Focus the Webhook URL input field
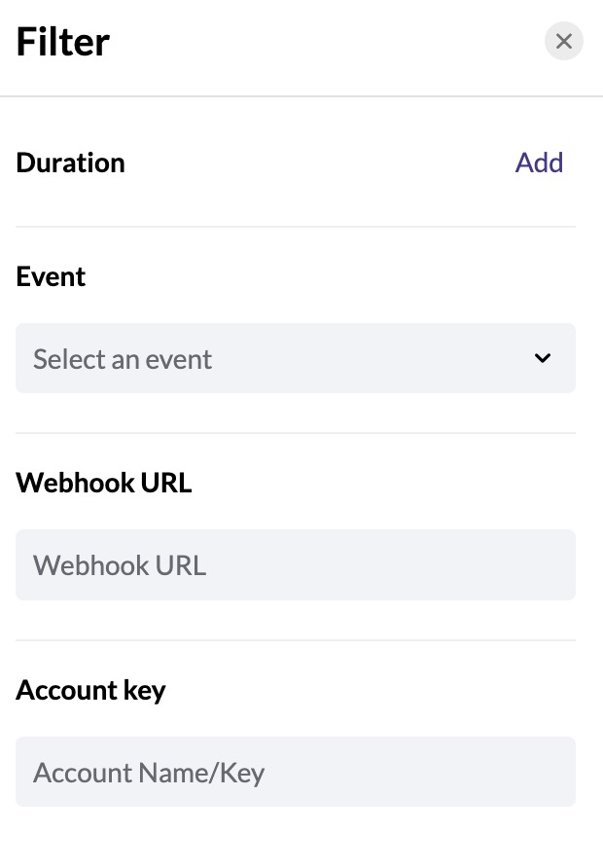The width and height of the screenshot is (603, 868). point(296,564)
